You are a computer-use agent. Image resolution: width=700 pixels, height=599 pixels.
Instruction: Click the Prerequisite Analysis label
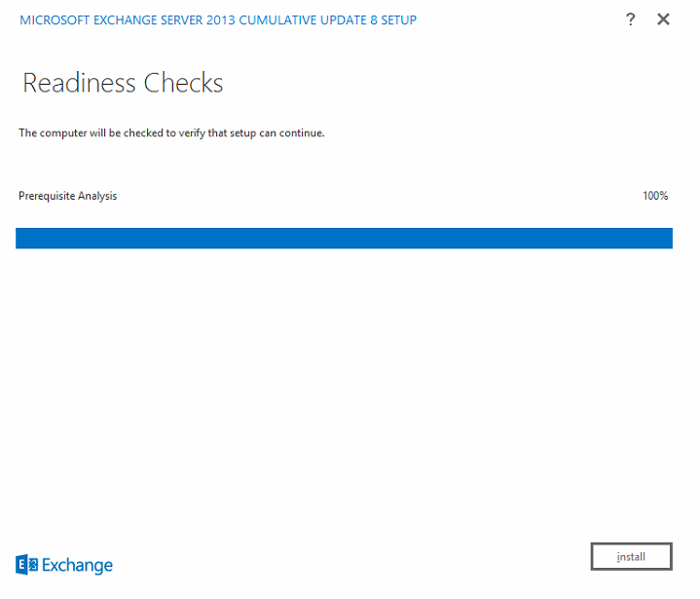68,196
